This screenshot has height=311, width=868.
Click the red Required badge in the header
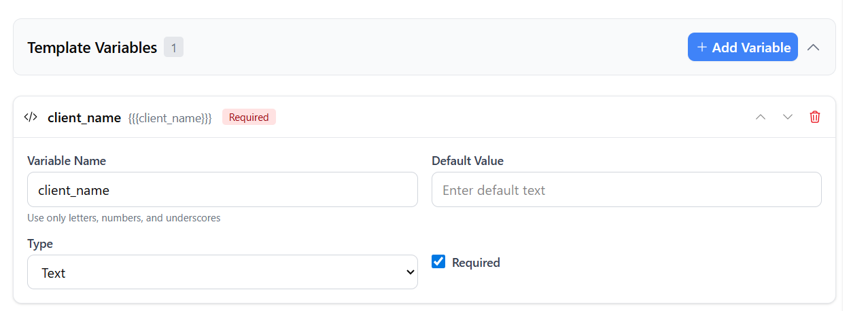(249, 117)
